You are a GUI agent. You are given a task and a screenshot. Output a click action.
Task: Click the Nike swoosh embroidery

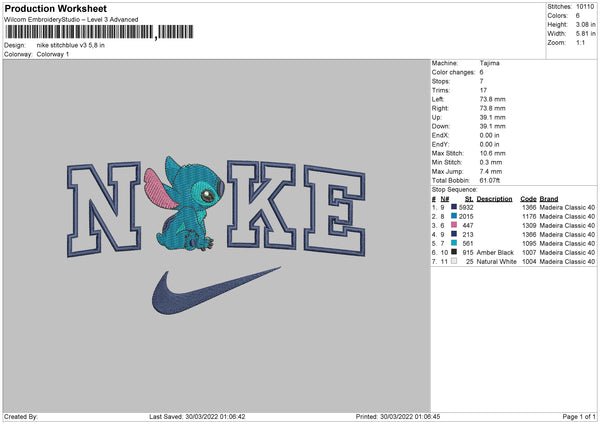216,291
